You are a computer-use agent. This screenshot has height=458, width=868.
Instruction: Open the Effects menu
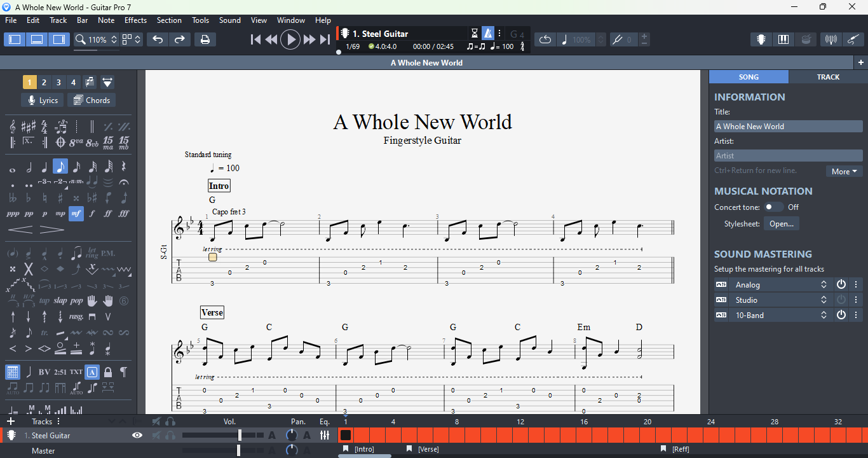(135, 20)
